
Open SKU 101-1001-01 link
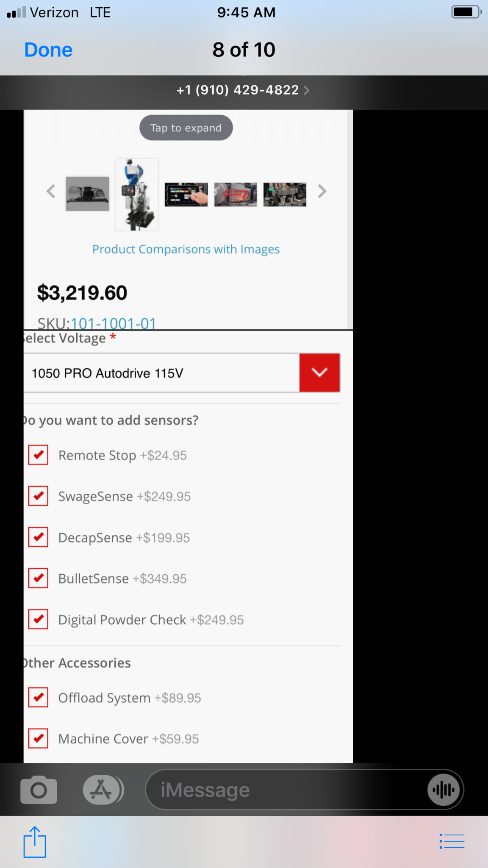pos(113,323)
